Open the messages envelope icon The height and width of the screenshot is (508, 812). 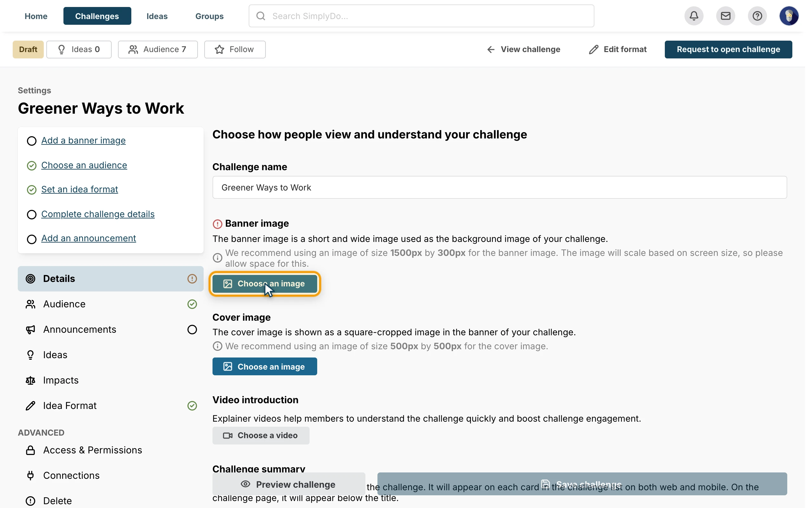click(x=725, y=16)
